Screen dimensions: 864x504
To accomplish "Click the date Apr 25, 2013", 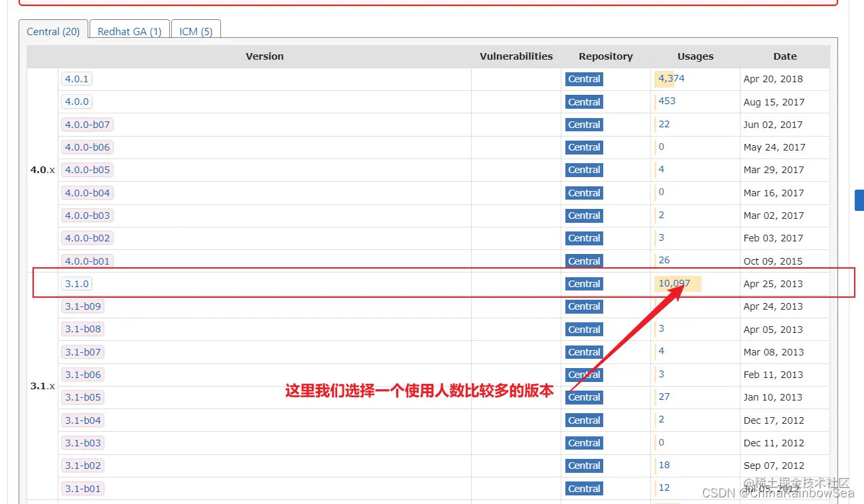I will pyautogui.click(x=773, y=284).
